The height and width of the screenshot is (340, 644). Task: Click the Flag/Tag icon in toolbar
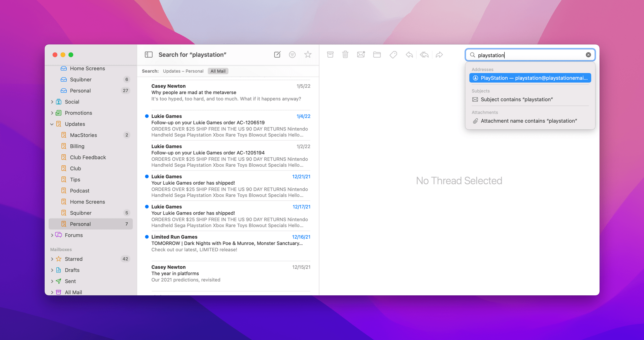[x=393, y=54]
